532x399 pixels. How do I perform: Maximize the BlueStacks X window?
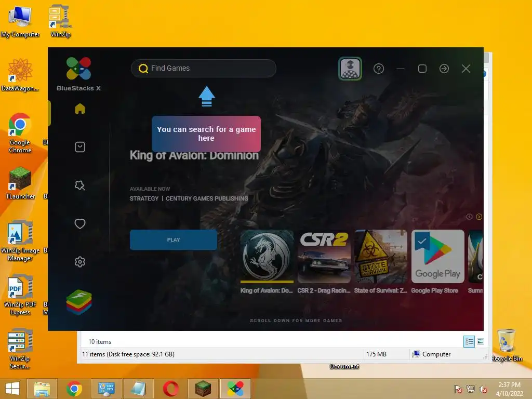(422, 69)
